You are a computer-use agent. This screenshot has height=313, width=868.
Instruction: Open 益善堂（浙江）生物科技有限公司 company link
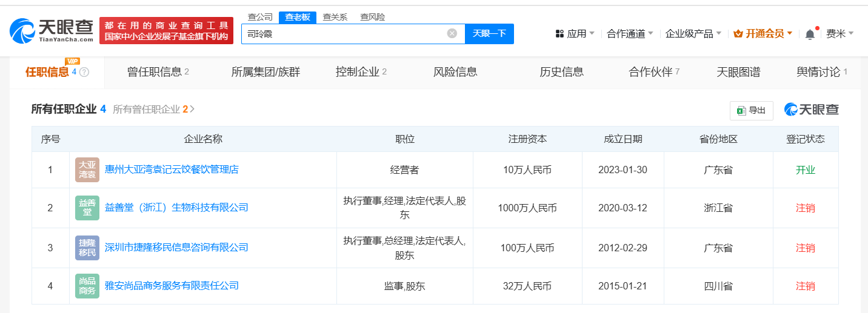(176, 208)
